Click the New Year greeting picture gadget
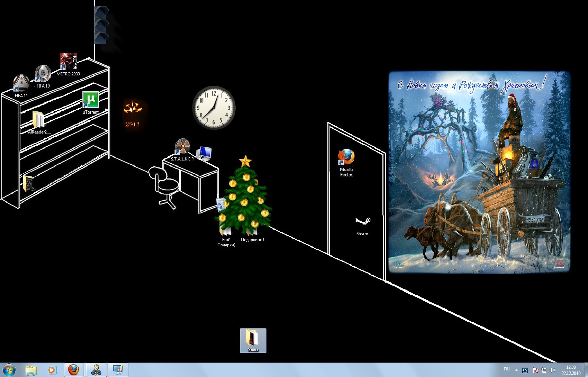 point(479,172)
